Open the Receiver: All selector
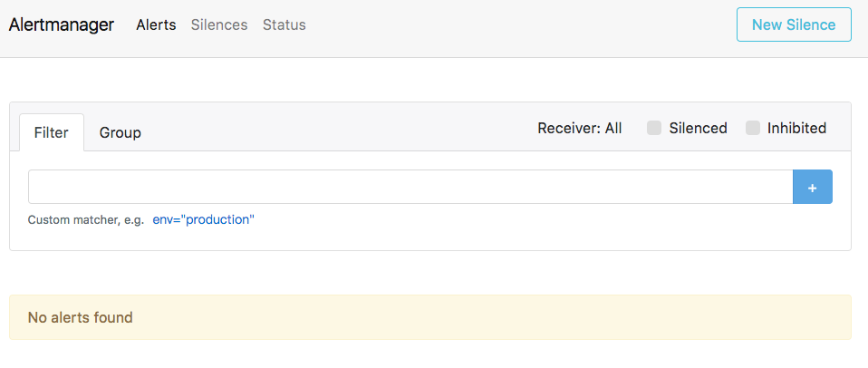The height and width of the screenshot is (368, 868). [x=580, y=129]
